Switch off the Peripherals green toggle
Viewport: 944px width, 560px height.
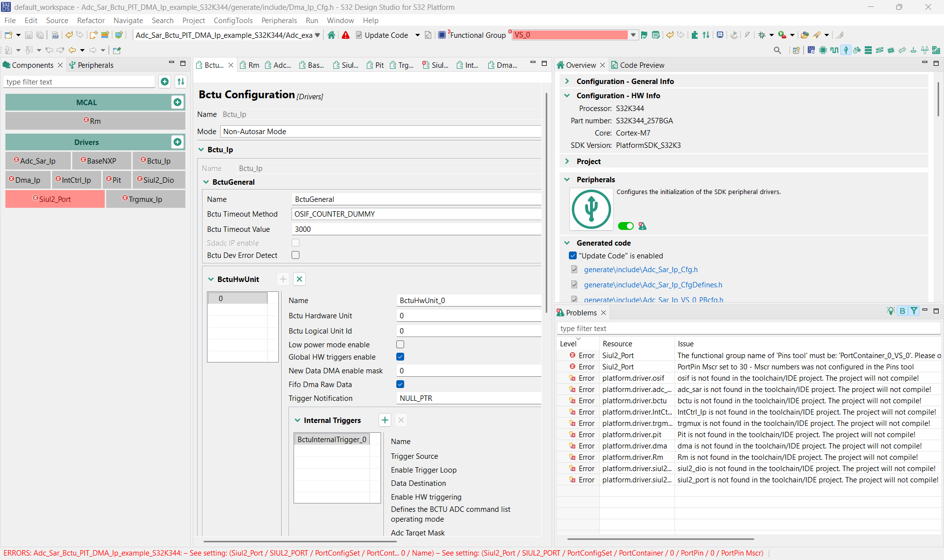pyautogui.click(x=626, y=226)
